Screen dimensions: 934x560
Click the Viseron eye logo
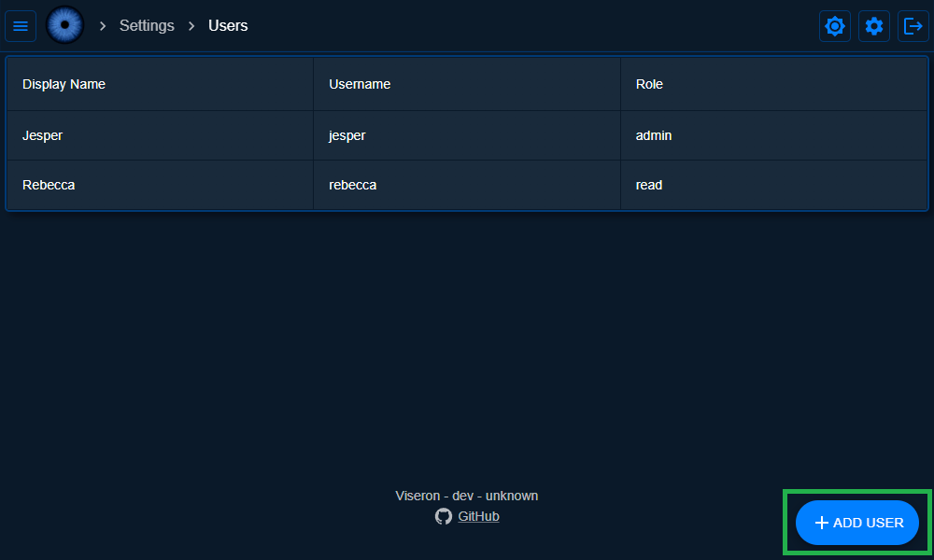click(65, 25)
